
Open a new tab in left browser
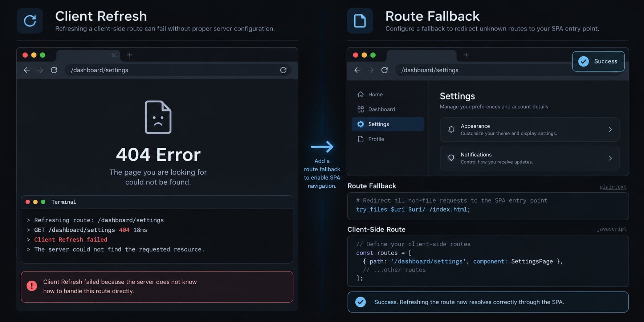coord(130,55)
